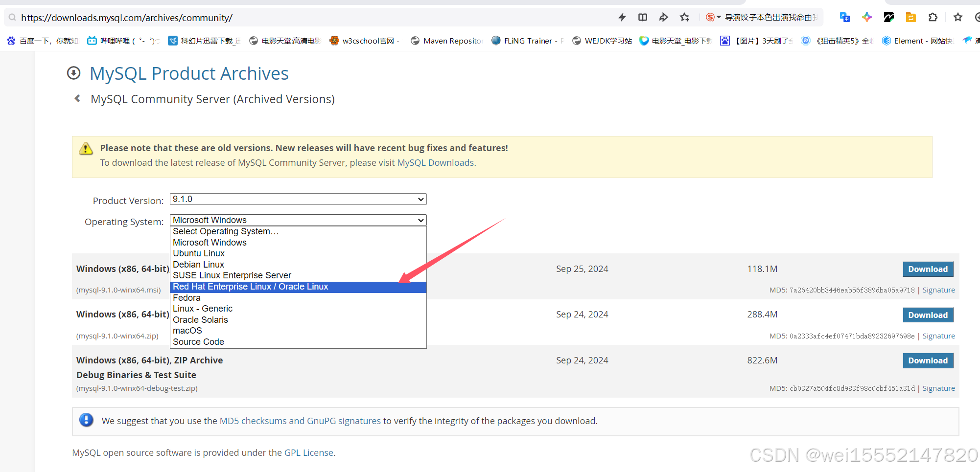This screenshot has width=980, height=472.
Task: Download the 822.6M debug test suite
Action: pyautogui.click(x=928, y=360)
